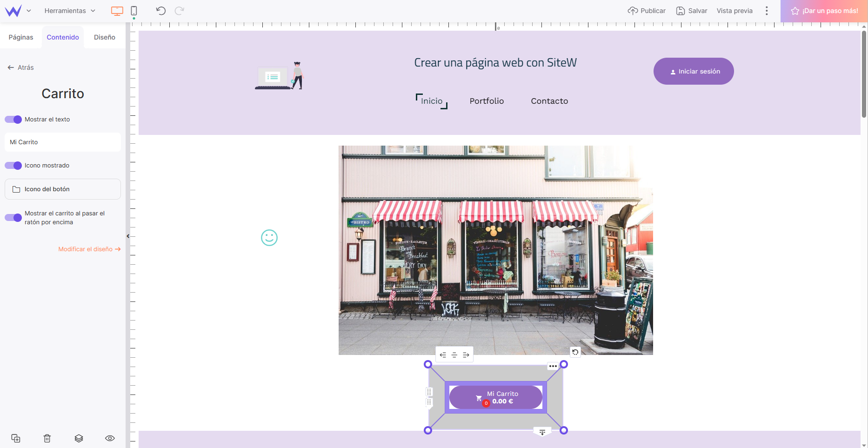Open the block three-dot options menu
This screenshot has width=868, height=448.
tap(553, 366)
